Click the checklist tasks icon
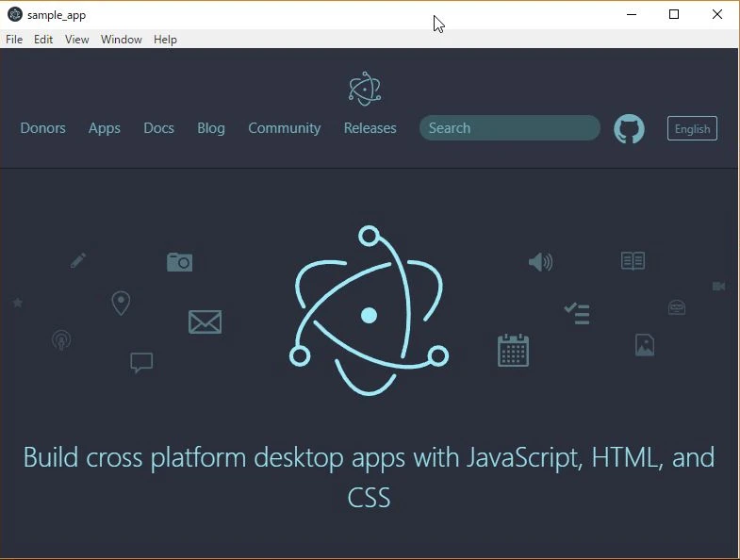The height and width of the screenshot is (560, 740). (x=577, y=314)
